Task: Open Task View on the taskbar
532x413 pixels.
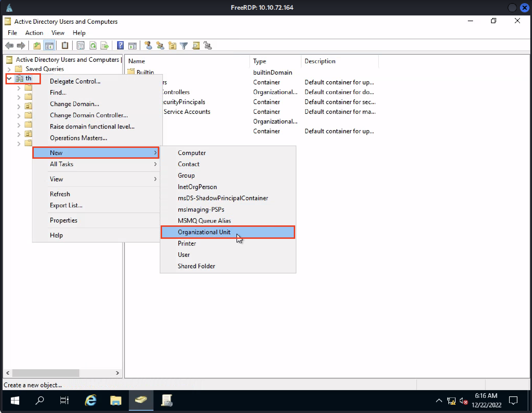Action: (64, 400)
